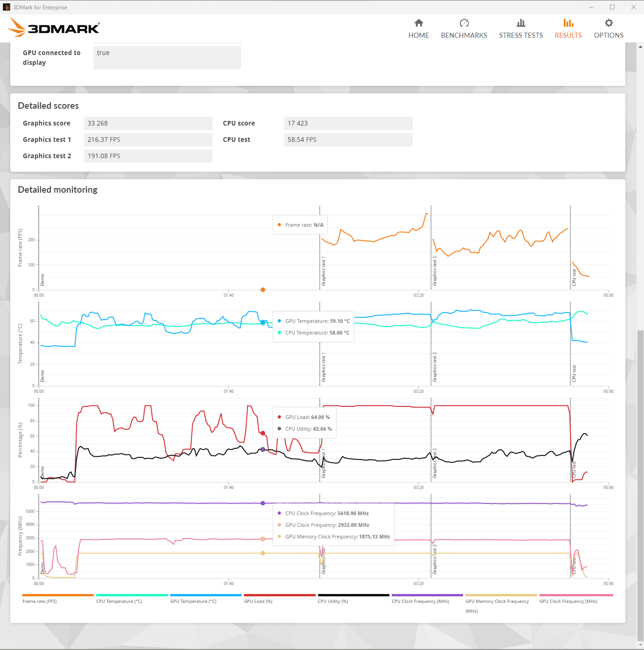Toggle GPU Memory Clock Frequency legend swatch
Viewport: 644px width, 650px height.
coord(501,595)
